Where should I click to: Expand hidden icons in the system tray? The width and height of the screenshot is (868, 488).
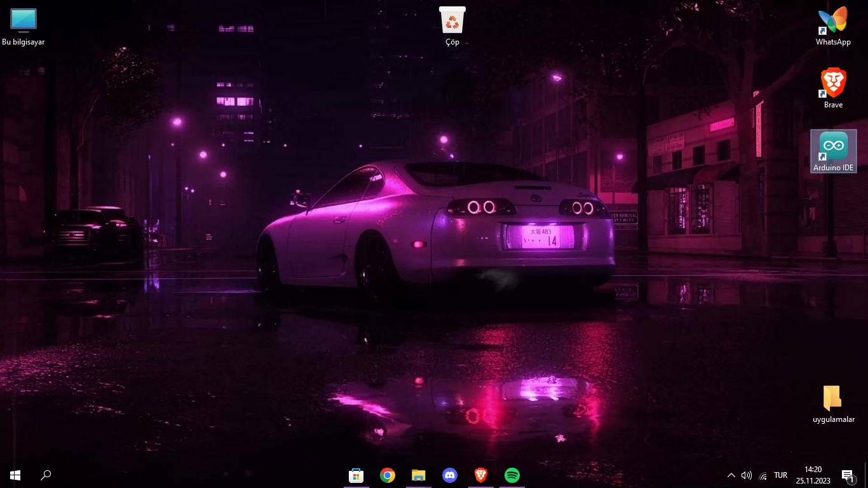(731, 475)
